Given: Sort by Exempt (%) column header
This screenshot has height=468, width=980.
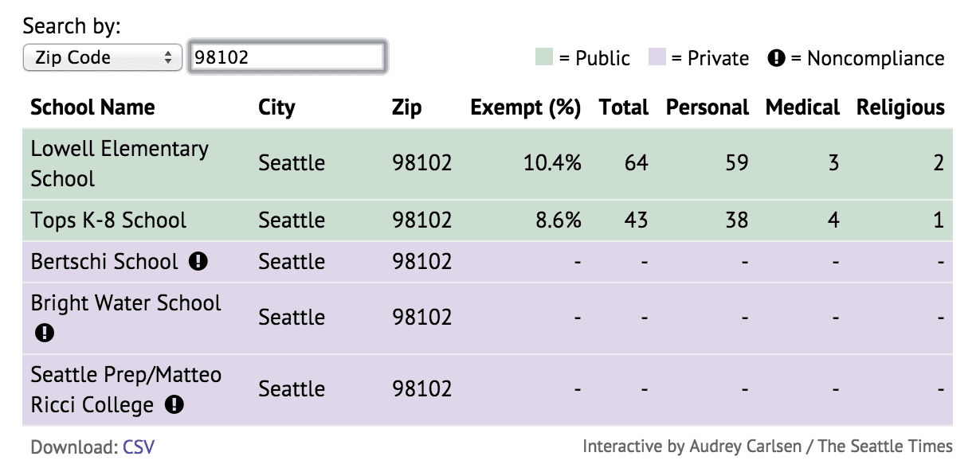Looking at the screenshot, I should 526,107.
